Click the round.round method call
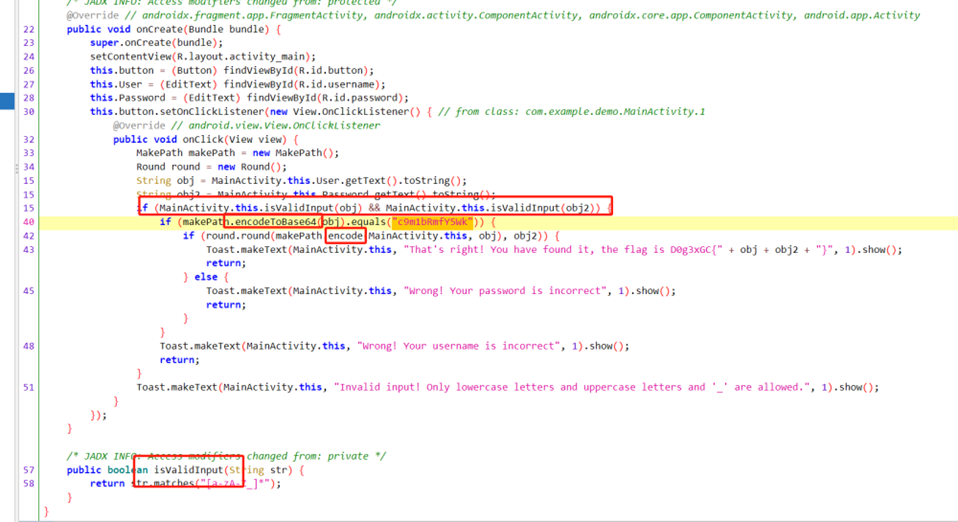 click(x=238, y=236)
